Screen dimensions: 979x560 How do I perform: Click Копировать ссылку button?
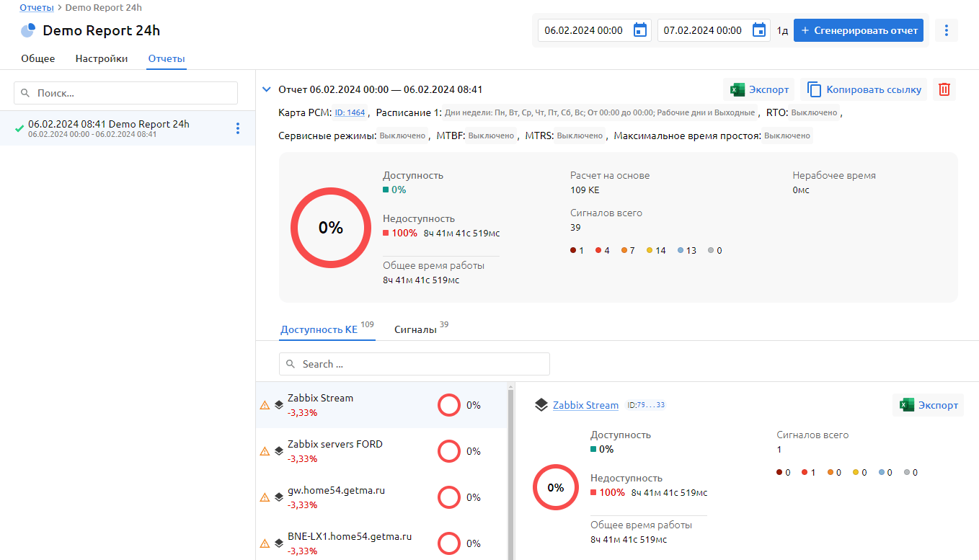(864, 89)
